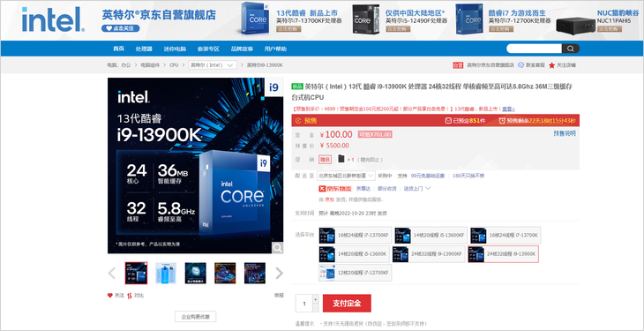Click the 对比 compare icon below the thumbnails
This screenshot has height=331, width=644.
130,295
